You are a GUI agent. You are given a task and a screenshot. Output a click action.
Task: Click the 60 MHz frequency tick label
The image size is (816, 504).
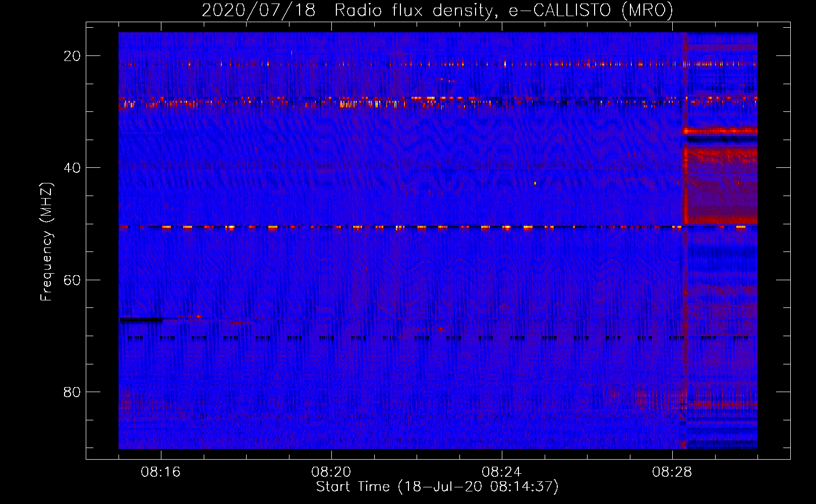[x=73, y=280]
